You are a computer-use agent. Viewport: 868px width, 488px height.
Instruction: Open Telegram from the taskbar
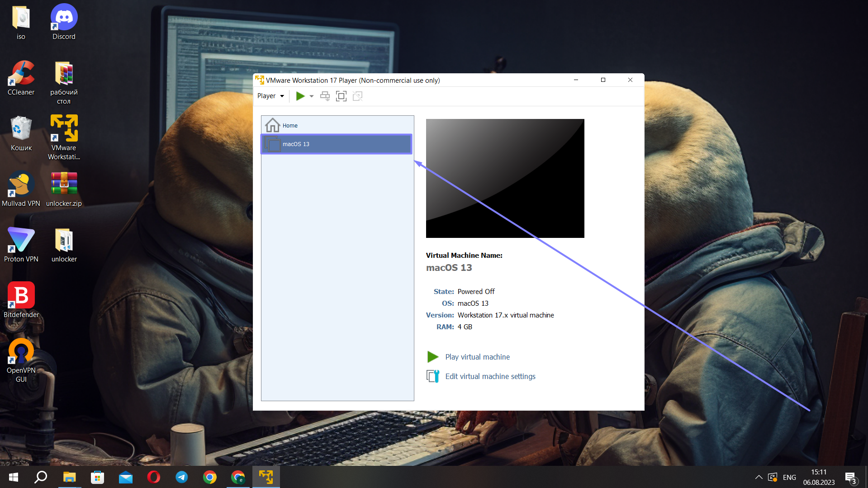coord(182,477)
